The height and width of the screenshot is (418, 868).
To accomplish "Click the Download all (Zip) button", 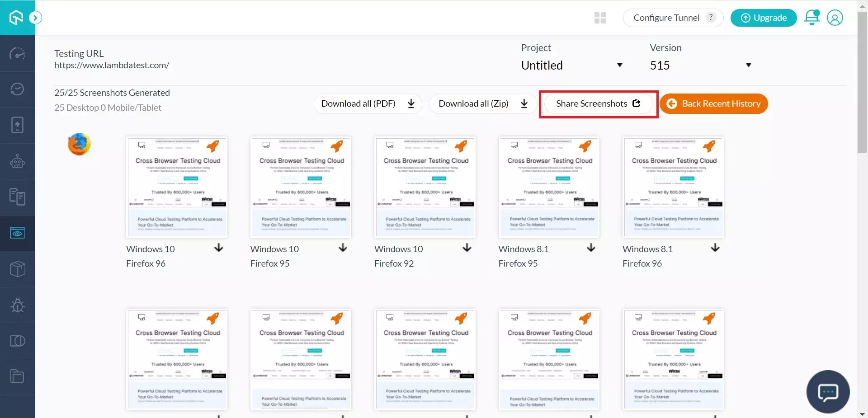I will 482,104.
